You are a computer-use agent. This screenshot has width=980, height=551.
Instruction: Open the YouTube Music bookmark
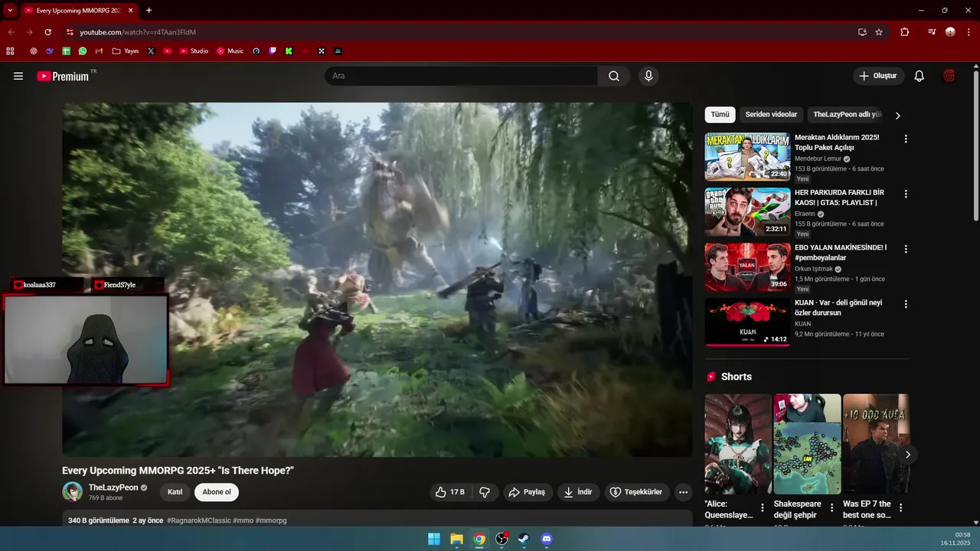click(230, 51)
